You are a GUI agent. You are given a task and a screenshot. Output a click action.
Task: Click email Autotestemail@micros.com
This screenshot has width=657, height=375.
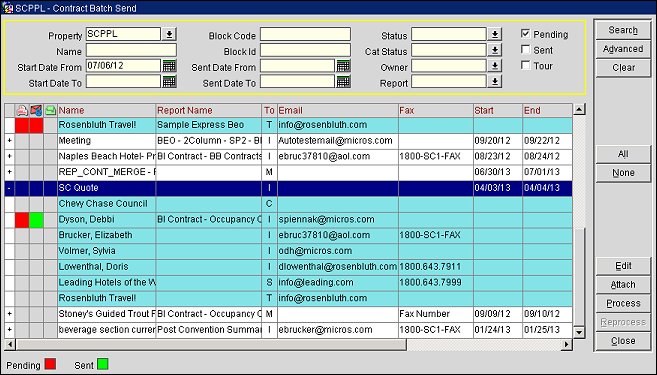336,141
